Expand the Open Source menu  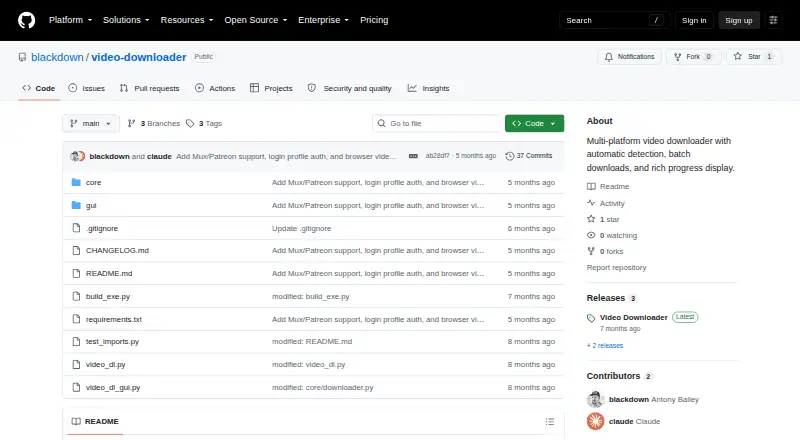point(256,20)
